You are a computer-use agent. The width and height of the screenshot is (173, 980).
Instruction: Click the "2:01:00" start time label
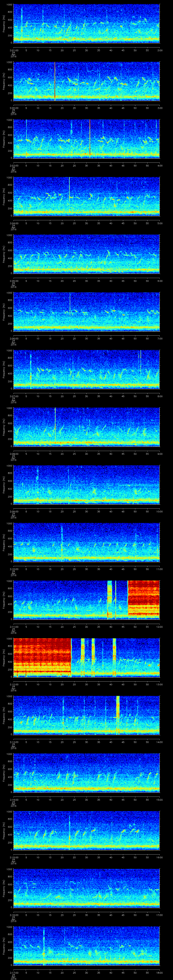click(x=14, y=50)
